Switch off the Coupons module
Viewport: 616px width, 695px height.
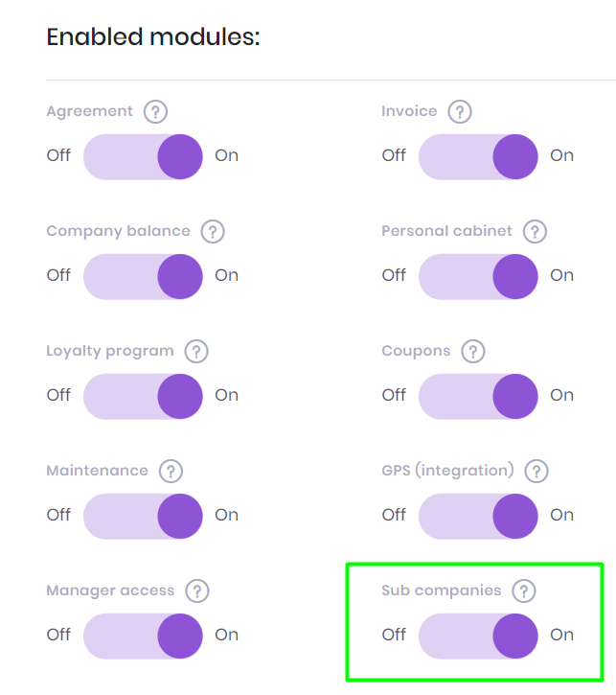coord(478,396)
